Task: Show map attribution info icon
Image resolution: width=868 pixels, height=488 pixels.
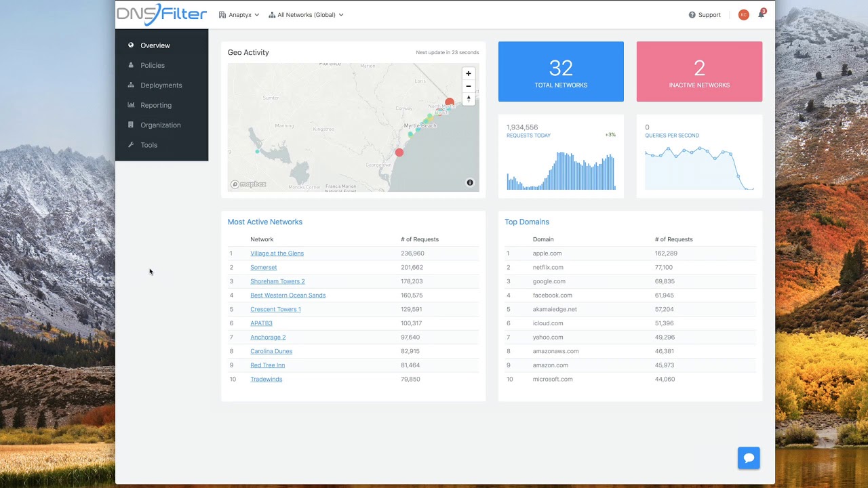Action: click(x=470, y=182)
